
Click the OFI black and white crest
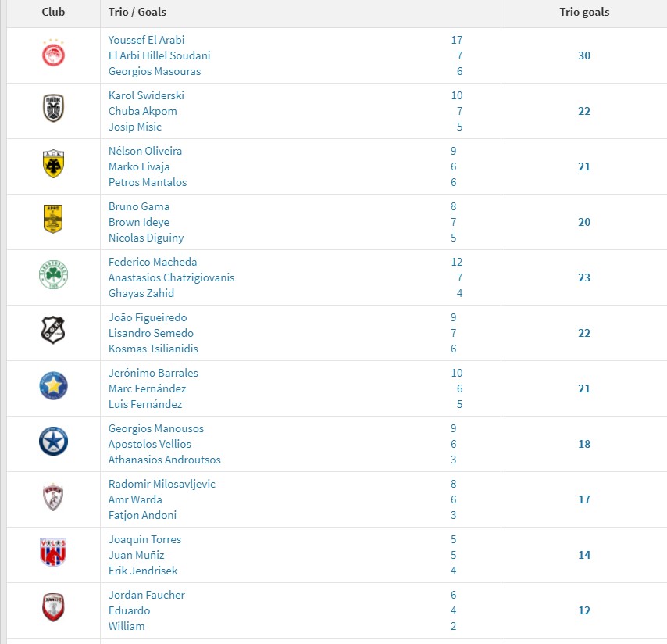[x=53, y=331]
